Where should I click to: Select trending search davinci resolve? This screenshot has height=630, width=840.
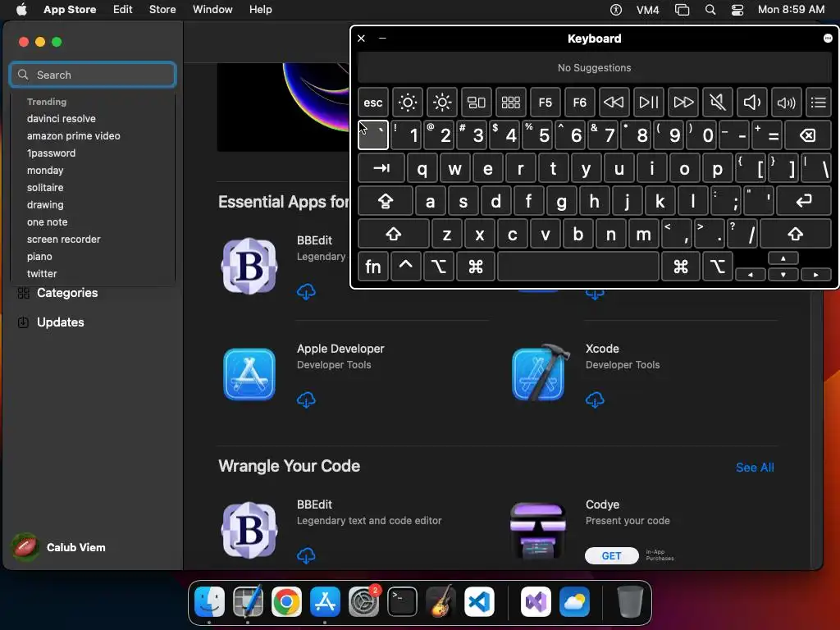(61, 118)
